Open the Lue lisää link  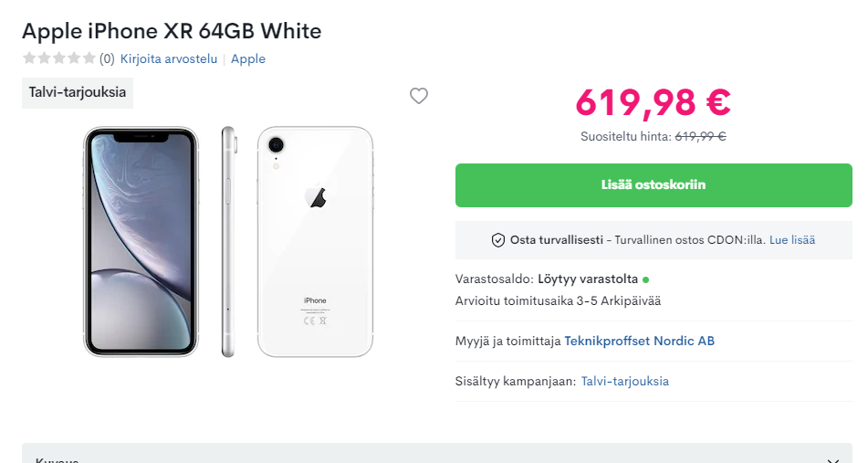pos(792,240)
